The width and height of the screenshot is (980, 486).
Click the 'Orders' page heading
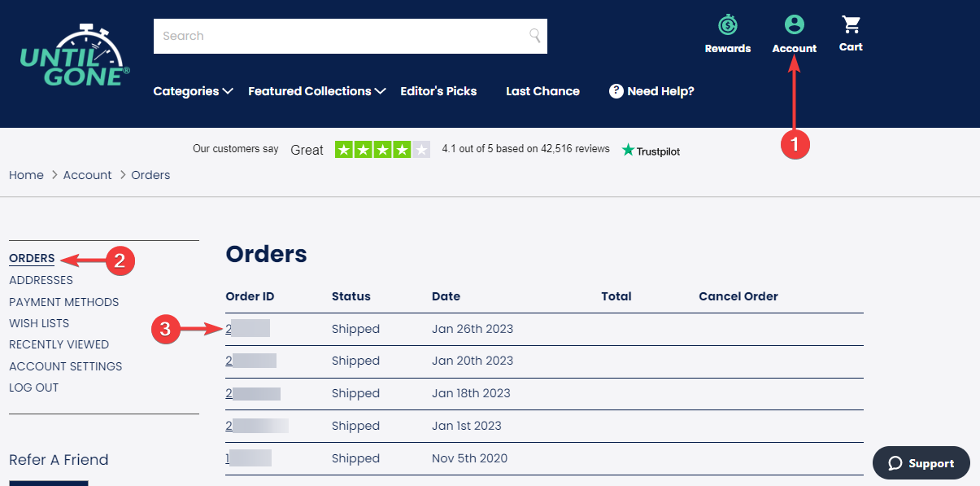(266, 254)
